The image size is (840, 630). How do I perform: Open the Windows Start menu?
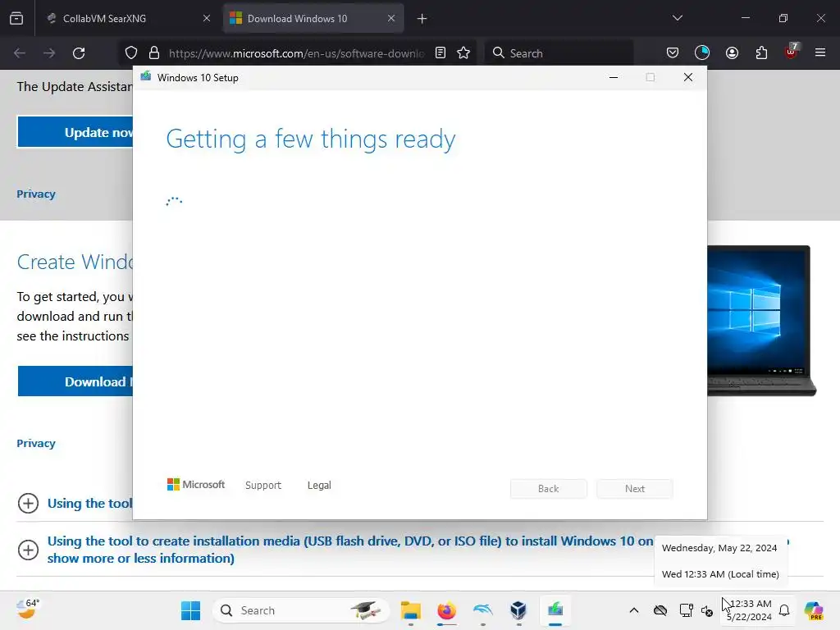click(190, 610)
